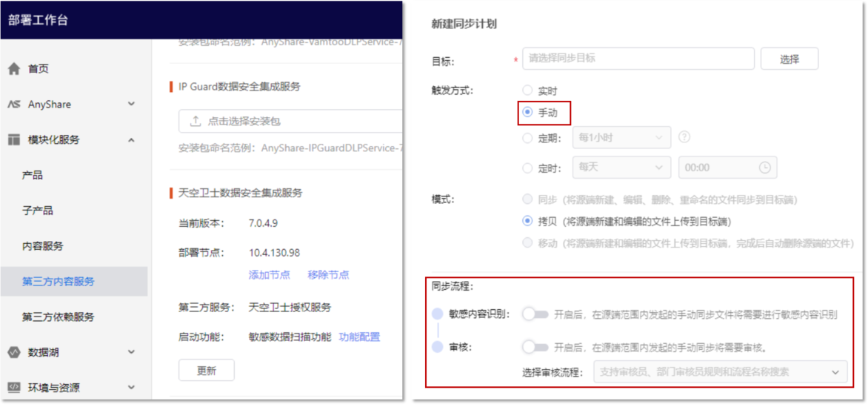Image resolution: width=868 pixels, height=407 pixels.
Task: Open the 选择审核流程 dropdown
Action: point(720,371)
